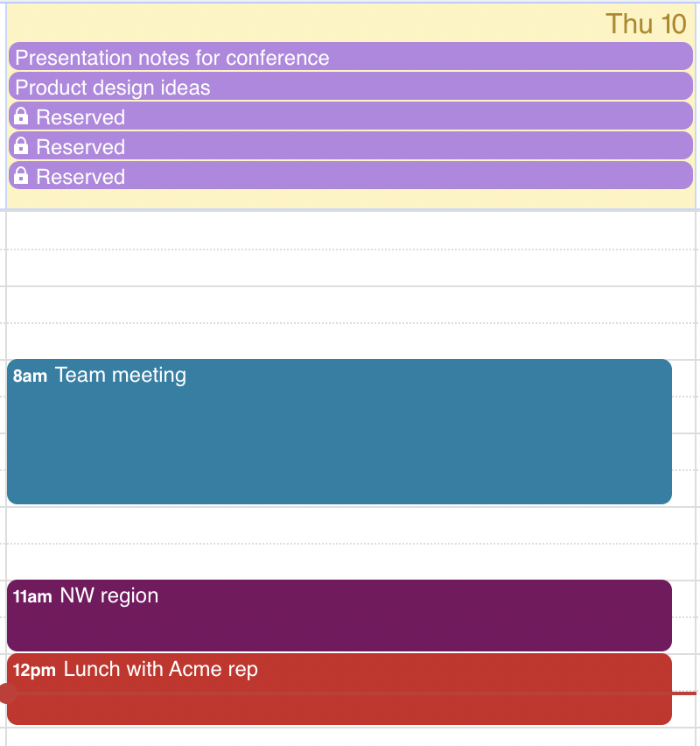Click the empty slot below Lunch with Acme rep
Screen dimensions: 700x746
[x=351, y=736]
